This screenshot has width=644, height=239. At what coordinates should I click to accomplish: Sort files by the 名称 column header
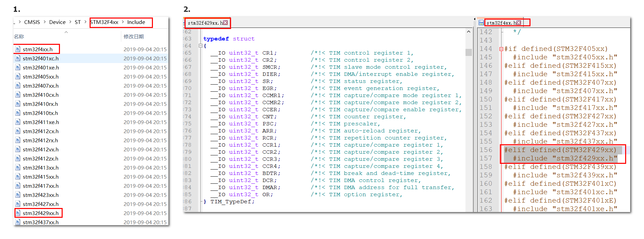pyautogui.click(x=19, y=37)
